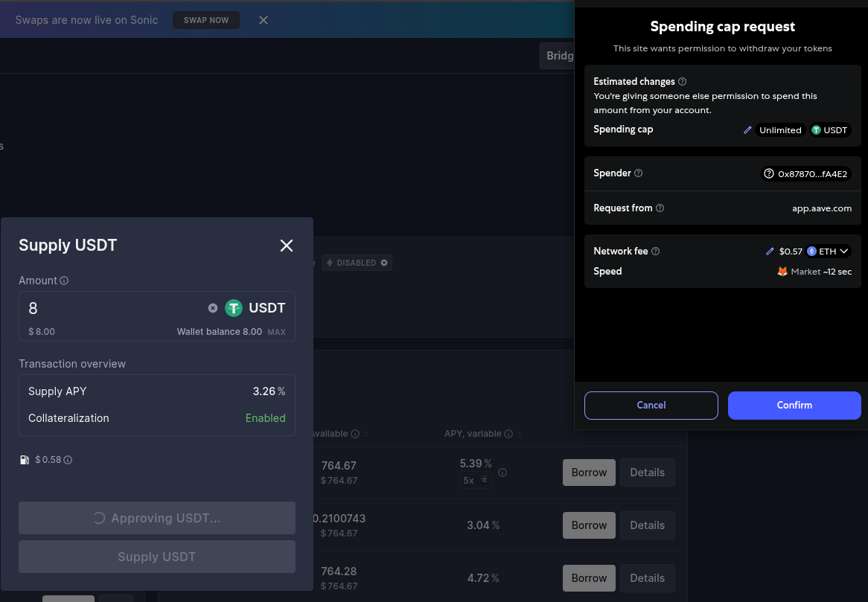Click the USDT token logo in amount field
868x602 pixels.
(234, 308)
